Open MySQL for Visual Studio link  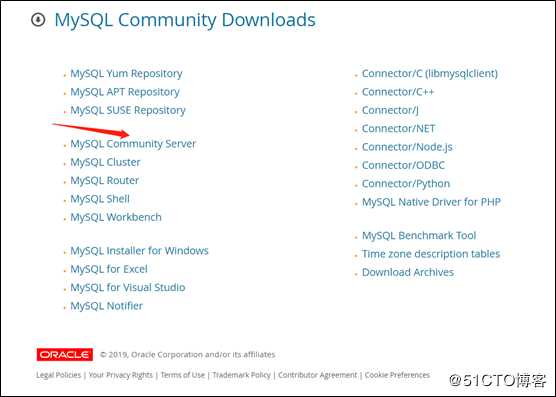[x=128, y=287]
